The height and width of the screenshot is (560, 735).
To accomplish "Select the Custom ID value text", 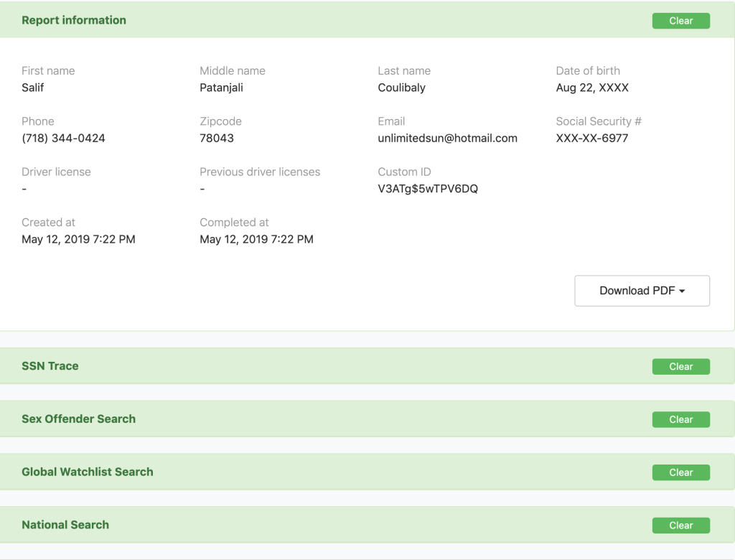I will 428,189.
